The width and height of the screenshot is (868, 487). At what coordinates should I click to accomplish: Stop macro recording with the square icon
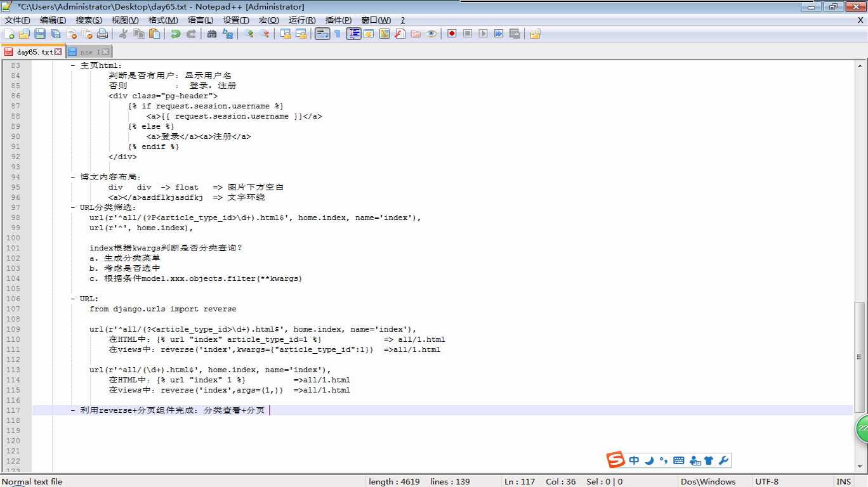468,34
